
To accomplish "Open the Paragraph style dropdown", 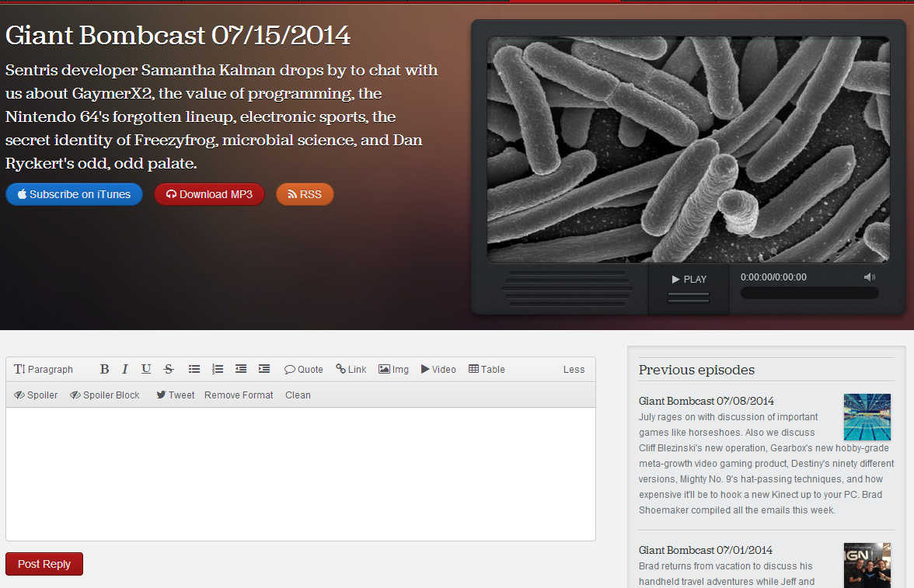I will tap(44, 369).
